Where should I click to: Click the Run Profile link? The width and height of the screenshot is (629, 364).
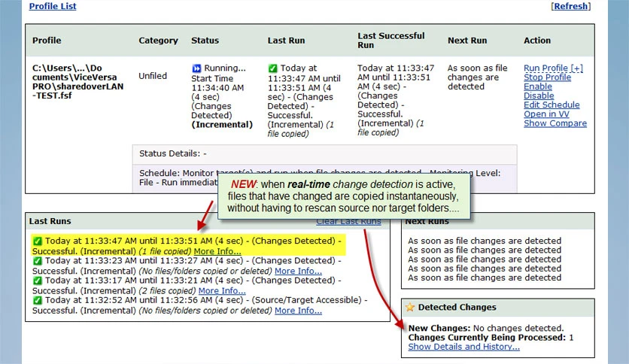click(x=553, y=68)
